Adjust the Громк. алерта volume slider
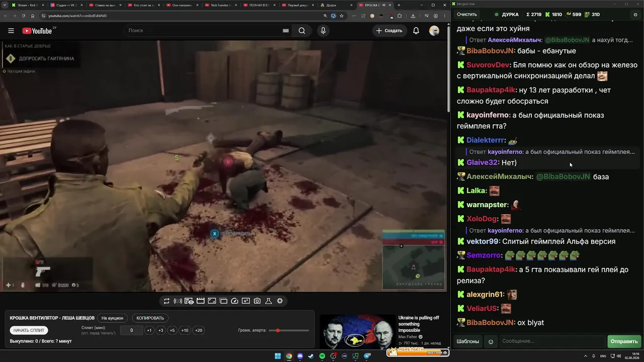 (x=289, y=330)
